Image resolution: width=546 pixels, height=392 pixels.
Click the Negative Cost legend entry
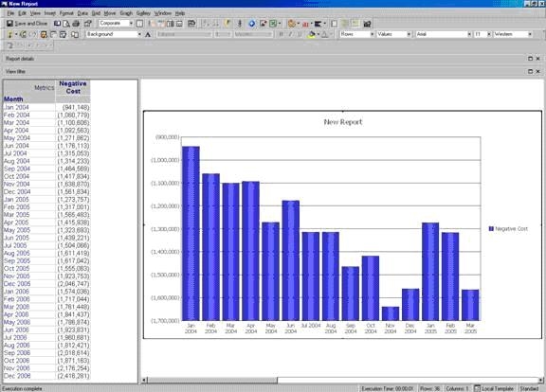click(508, 228)
